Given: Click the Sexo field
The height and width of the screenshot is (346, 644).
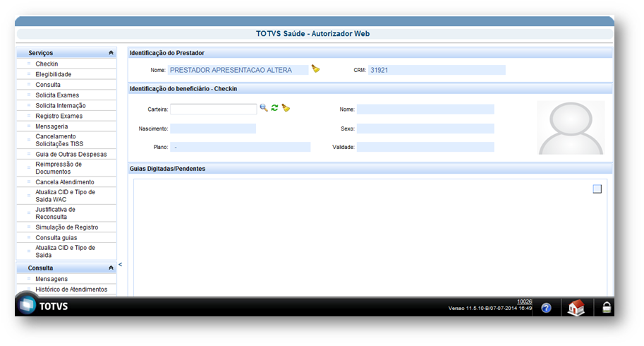Looking at the screenshot, I should point(425,129).
